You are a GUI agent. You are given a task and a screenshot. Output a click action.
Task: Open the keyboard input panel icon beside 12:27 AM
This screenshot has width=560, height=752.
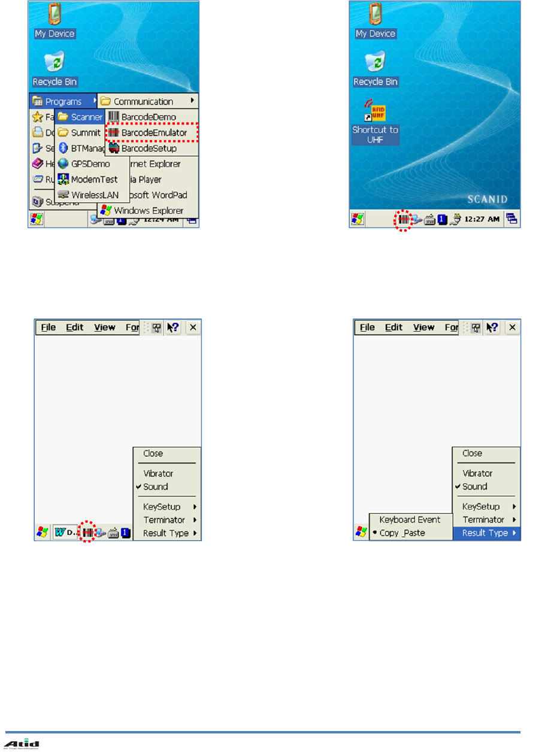pos(429,220)
